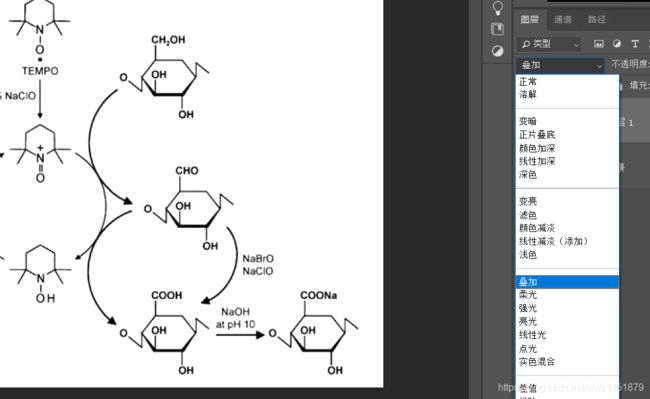Choose 线性光 blend mode
This screenshot has height=399, width=650.
pyautogui.click(x=567, y=335)
